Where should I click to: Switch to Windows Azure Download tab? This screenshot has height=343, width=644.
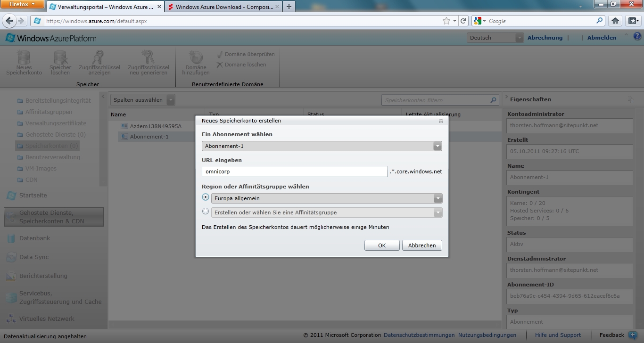point(223,7)
